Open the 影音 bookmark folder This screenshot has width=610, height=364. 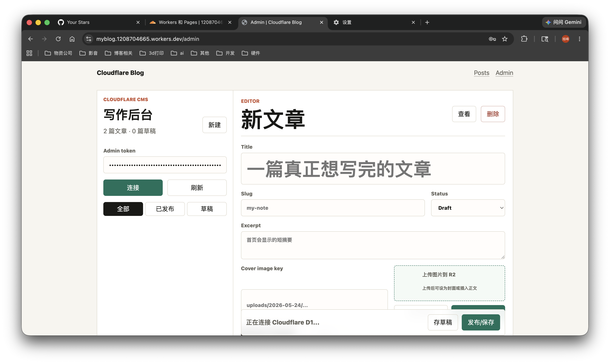[x=89, y=53]
